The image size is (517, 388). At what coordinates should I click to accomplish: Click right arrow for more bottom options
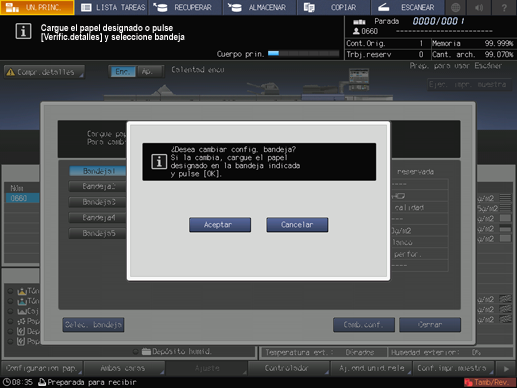pyautogui.click(x=506, y=368)
